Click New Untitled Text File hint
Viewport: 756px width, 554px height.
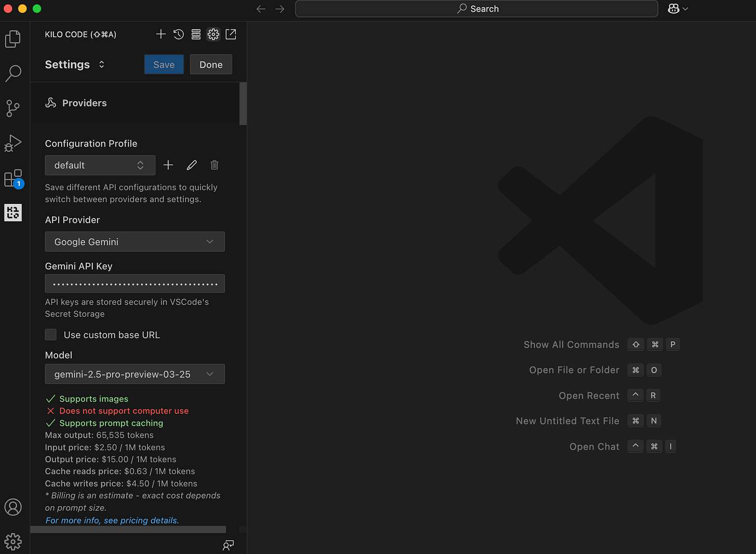coord(568,421)
